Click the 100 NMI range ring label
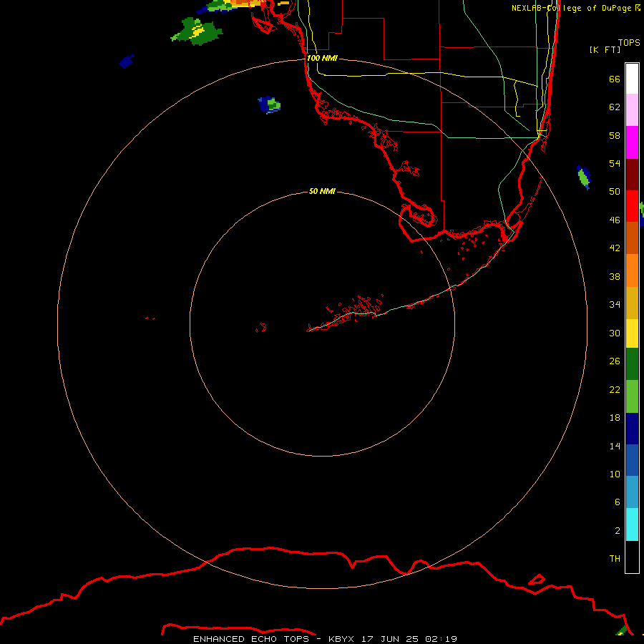This screenshot has width=644, height=644. [322, 59]
